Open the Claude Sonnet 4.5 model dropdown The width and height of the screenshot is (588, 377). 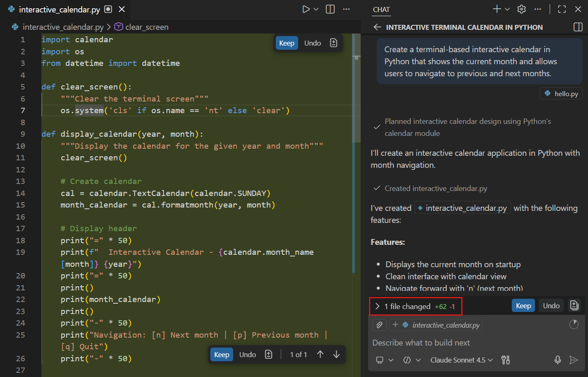click(x=461, y=360)
